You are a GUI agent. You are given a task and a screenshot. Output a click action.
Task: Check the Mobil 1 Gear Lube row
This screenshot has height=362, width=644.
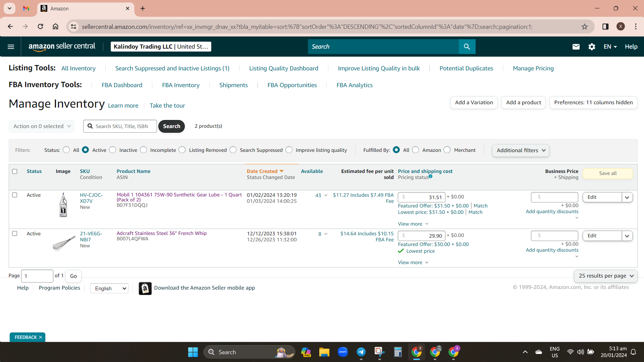click(14, 195)
